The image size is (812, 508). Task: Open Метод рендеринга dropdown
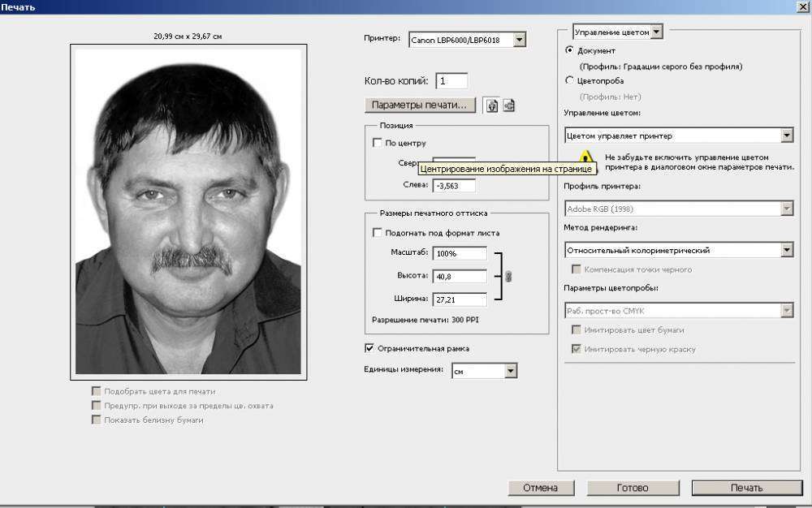[x=786, y=250]
